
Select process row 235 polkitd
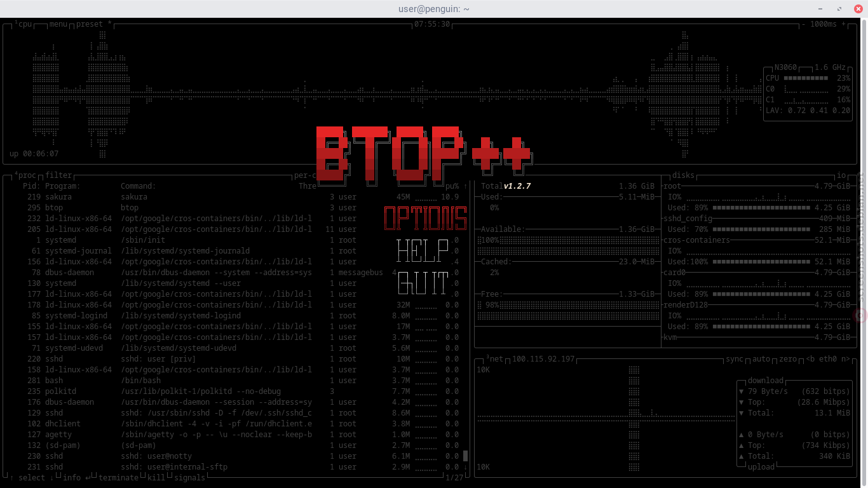pos(233,391)
